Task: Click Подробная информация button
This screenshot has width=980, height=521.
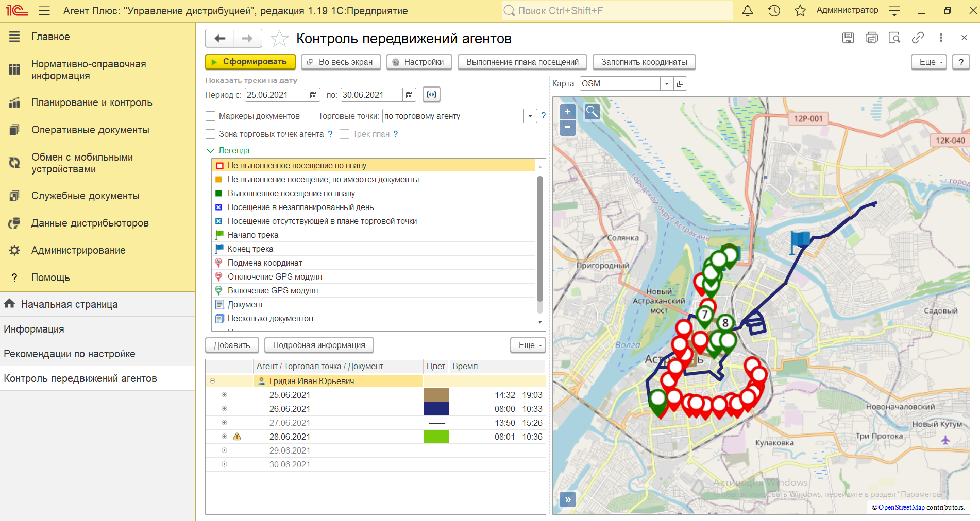Action: click(319, 345)
